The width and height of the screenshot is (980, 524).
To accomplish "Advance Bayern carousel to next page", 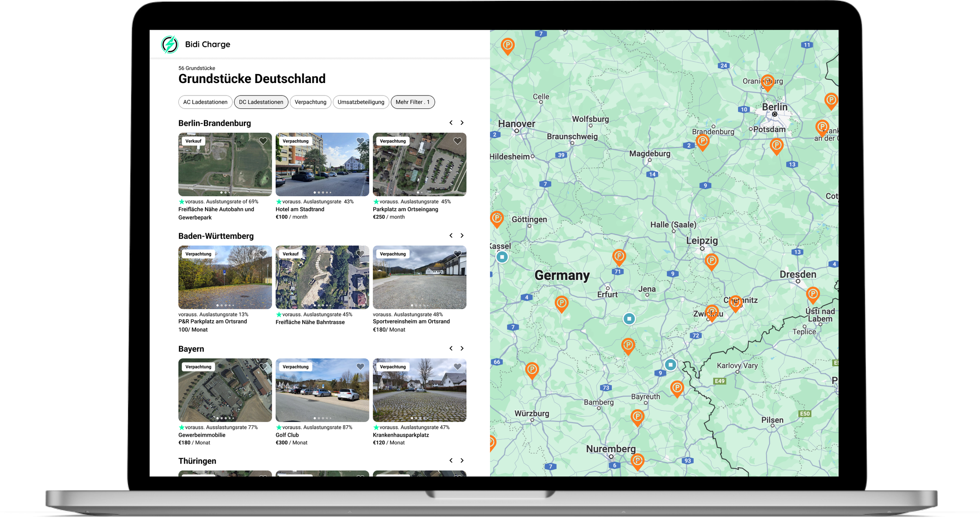I will coord(462,348).
